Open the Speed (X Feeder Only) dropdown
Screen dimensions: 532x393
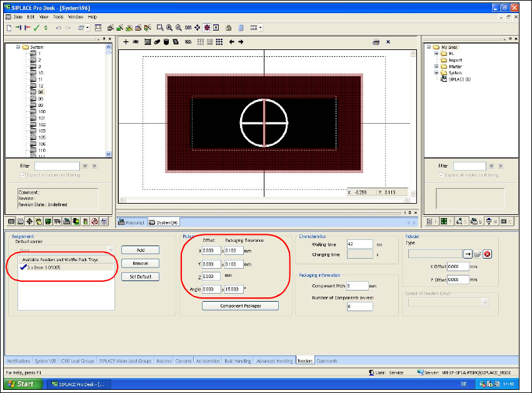coord(484,302)
